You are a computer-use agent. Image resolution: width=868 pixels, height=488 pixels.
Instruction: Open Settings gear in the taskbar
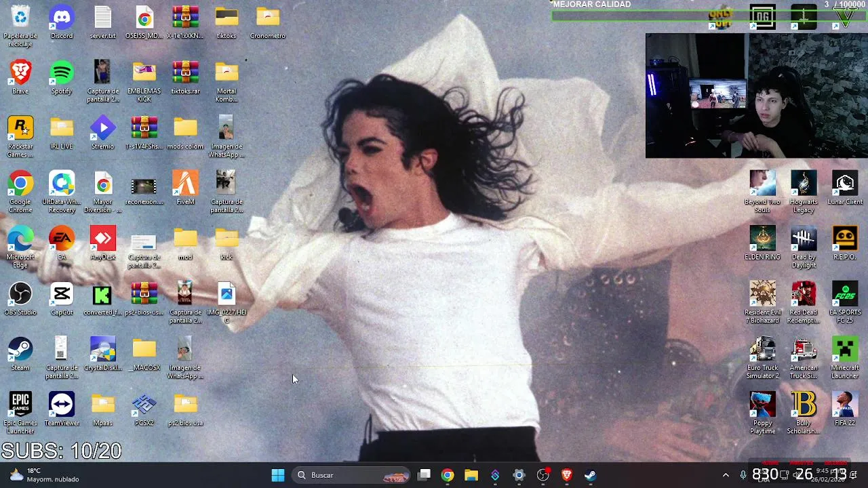coord(519,475)
